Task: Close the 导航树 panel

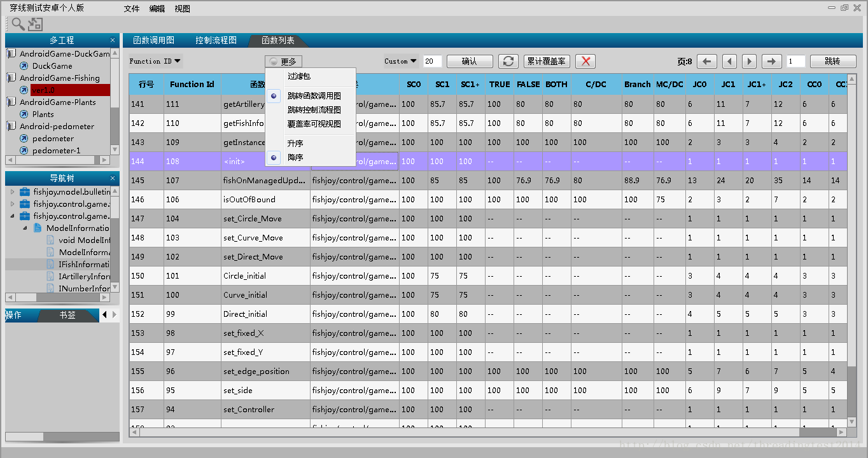Action: point(113,178)
